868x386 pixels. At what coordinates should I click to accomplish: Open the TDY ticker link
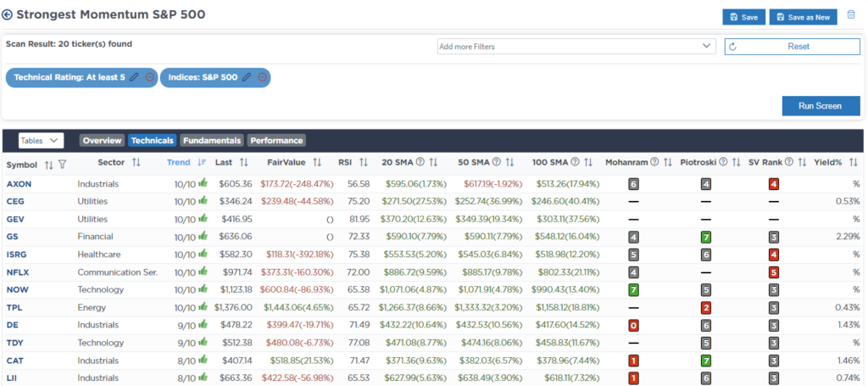(14, 343)
